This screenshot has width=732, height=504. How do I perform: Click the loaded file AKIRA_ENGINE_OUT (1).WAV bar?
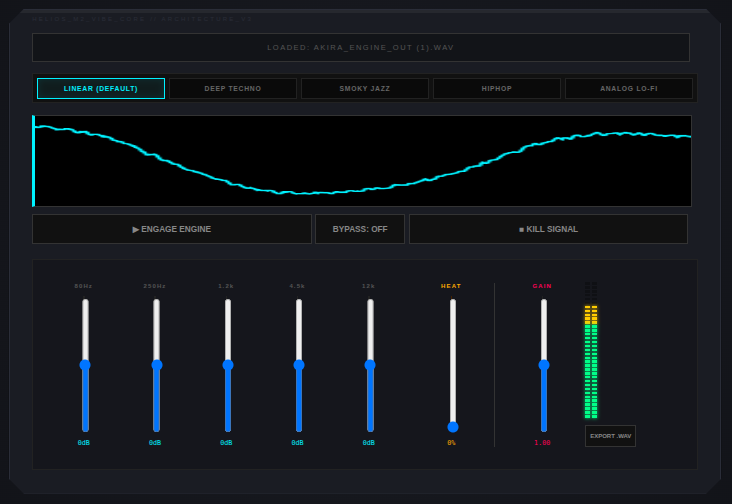[361, 47]
